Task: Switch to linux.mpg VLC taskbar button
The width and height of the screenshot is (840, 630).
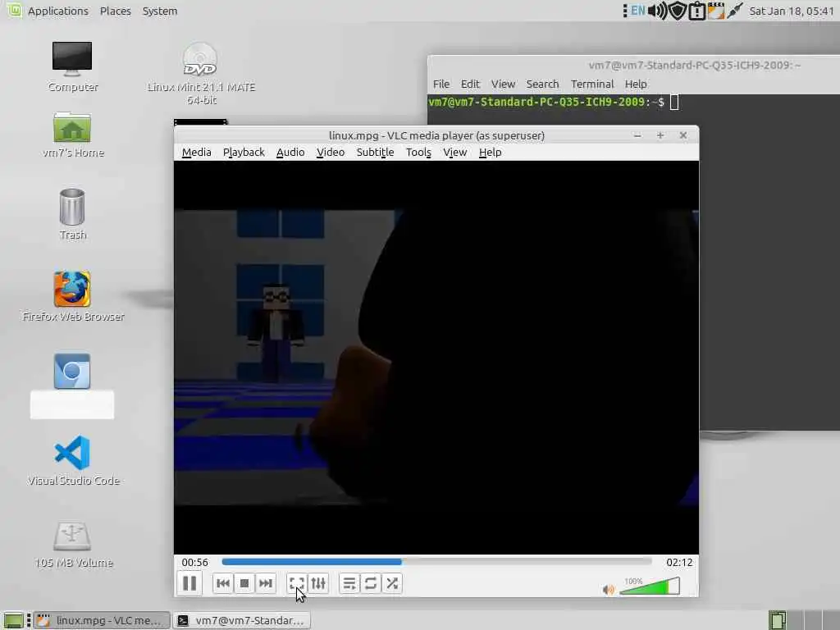Action: click(102, 620)
